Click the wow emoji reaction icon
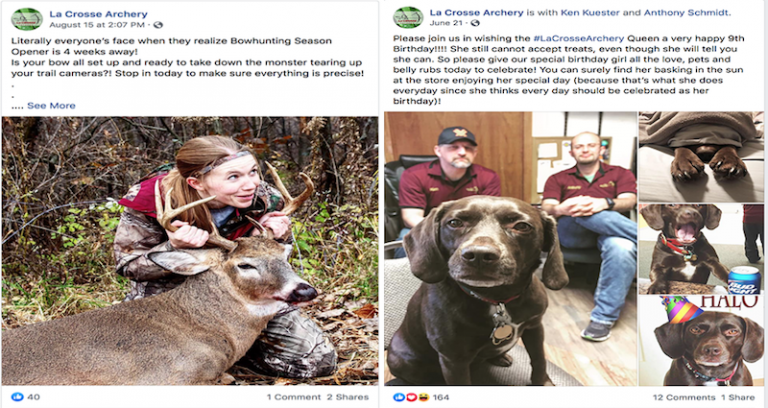Image resolution: width=768 pixels, height=408 pixels. click(x=423, y=397)
